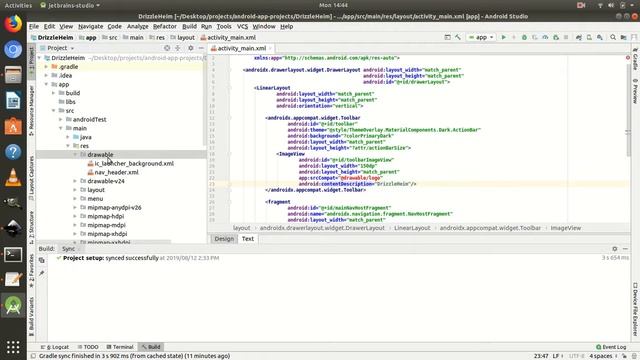Image resolution: width=640 pixels, height=360 pixels.
Task: Open the Terminal tool window button
Action: (120, 347)
